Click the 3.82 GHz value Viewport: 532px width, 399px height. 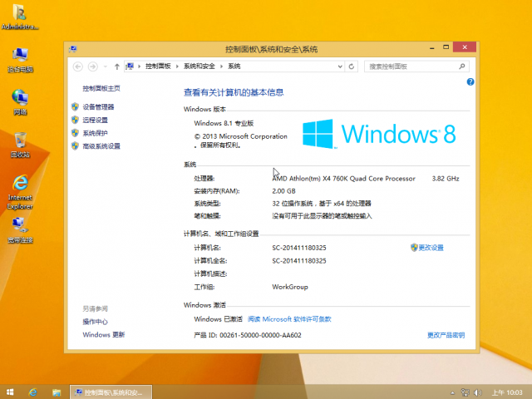tap(446, 179)
